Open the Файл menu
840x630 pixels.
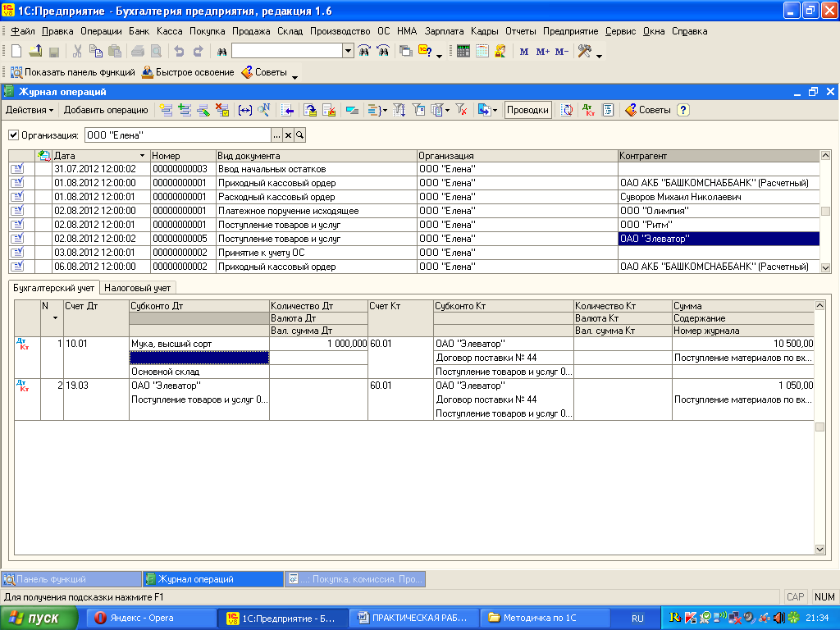click(23, 31)
